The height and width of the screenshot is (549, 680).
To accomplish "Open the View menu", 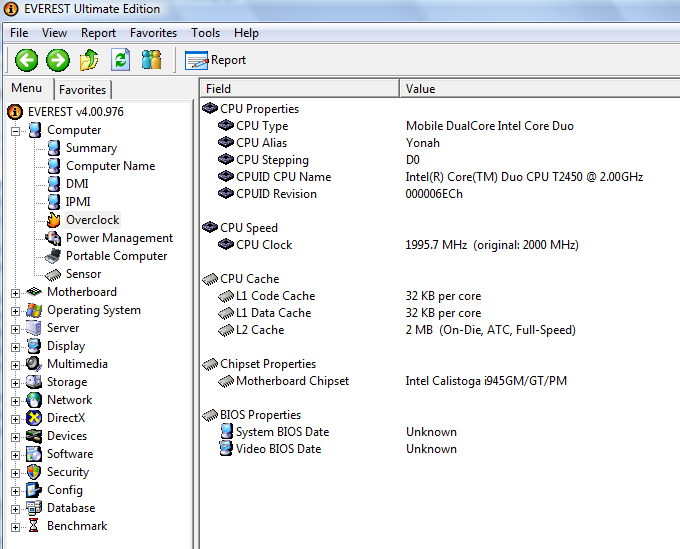I will click(54, 33).
